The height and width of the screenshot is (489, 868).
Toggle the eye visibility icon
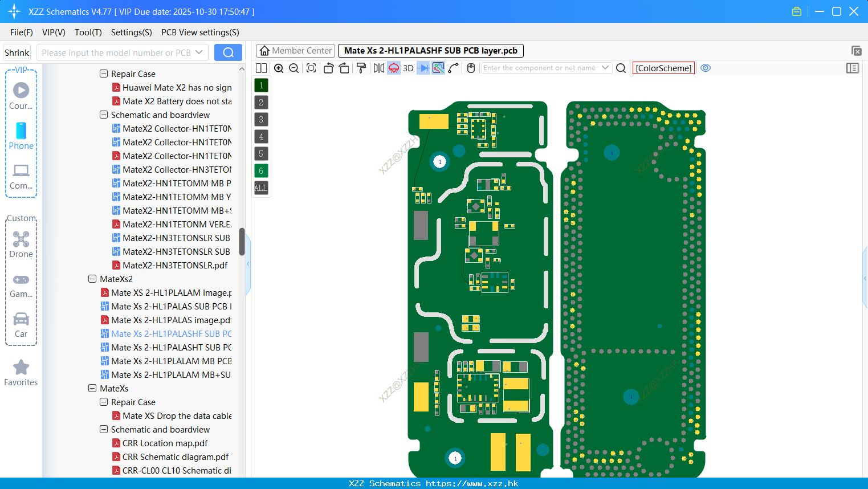[x=706, y=68]
